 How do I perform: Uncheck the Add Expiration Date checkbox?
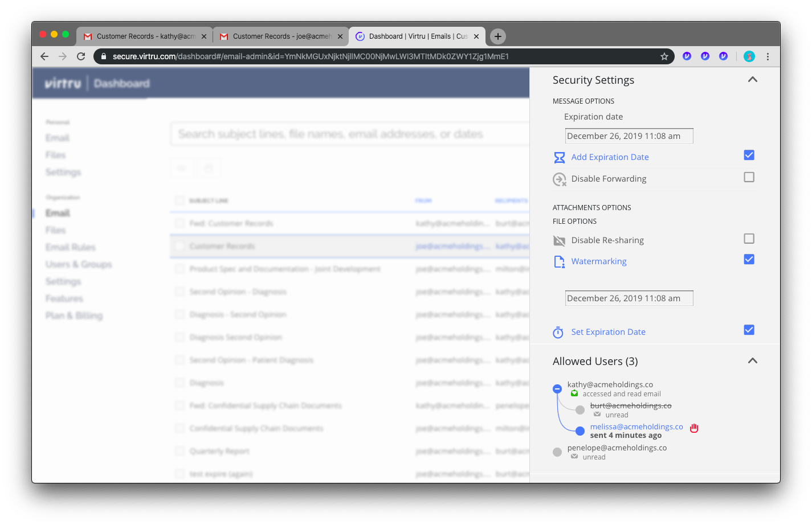pyautogui.click(x=749, y=155)
